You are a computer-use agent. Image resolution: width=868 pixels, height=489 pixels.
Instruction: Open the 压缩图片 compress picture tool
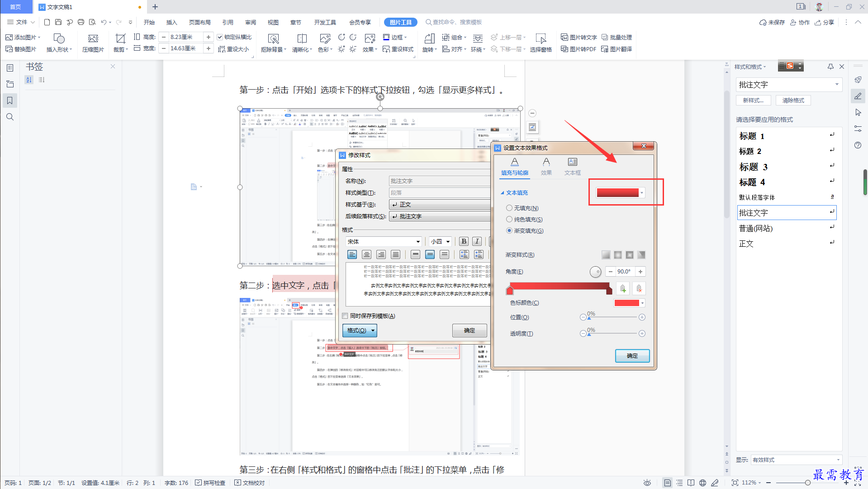[x=93, y=43]
